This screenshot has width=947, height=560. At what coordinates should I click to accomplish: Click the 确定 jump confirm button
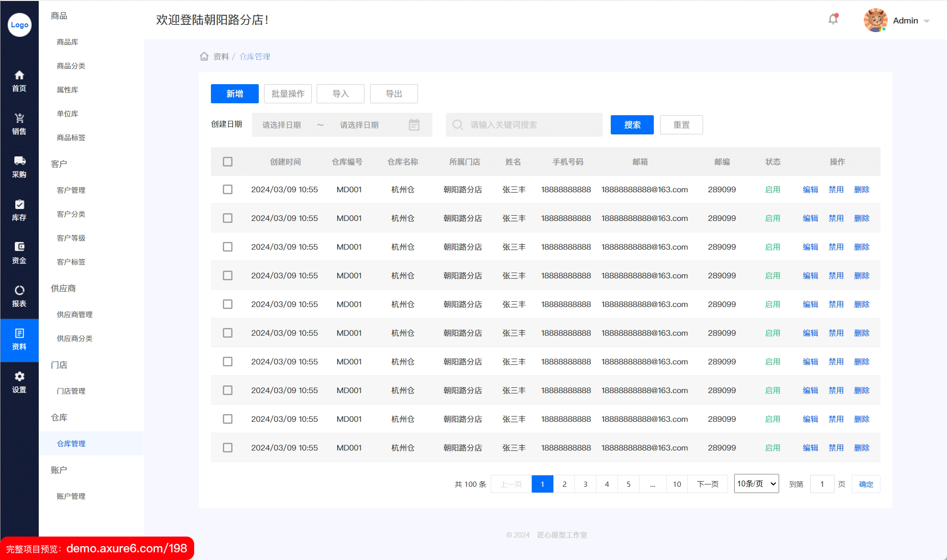point(866,484)
